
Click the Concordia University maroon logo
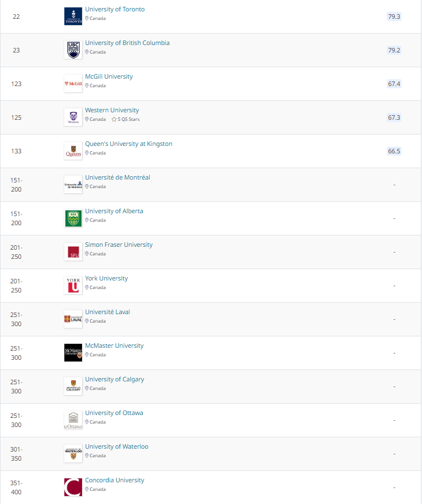73,487
